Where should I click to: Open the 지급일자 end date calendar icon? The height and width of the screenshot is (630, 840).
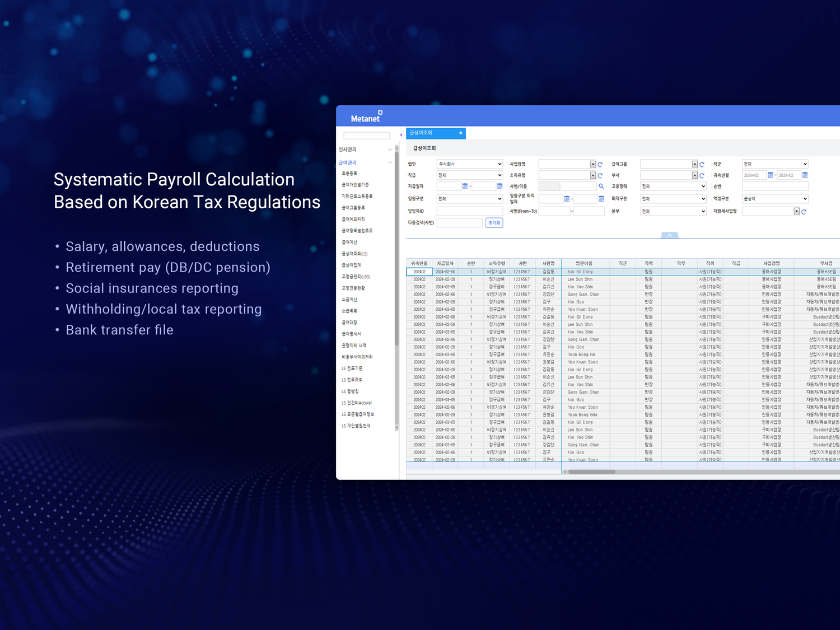click(500, 186)
